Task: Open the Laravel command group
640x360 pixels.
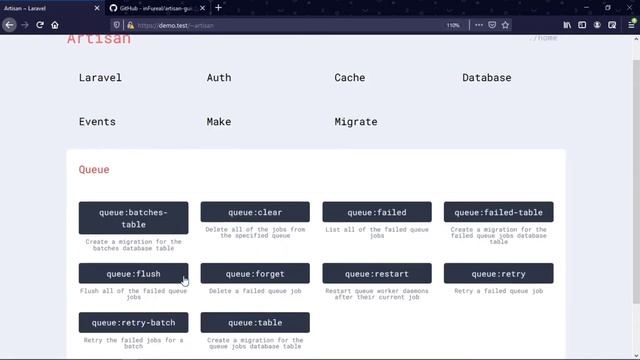Action: (100, 78)
